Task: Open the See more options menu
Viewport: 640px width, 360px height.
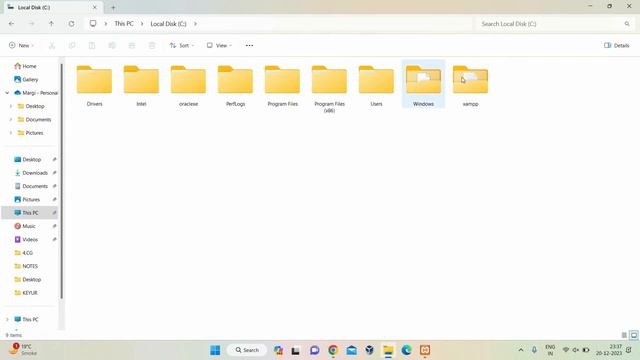Action: point(249,45)
